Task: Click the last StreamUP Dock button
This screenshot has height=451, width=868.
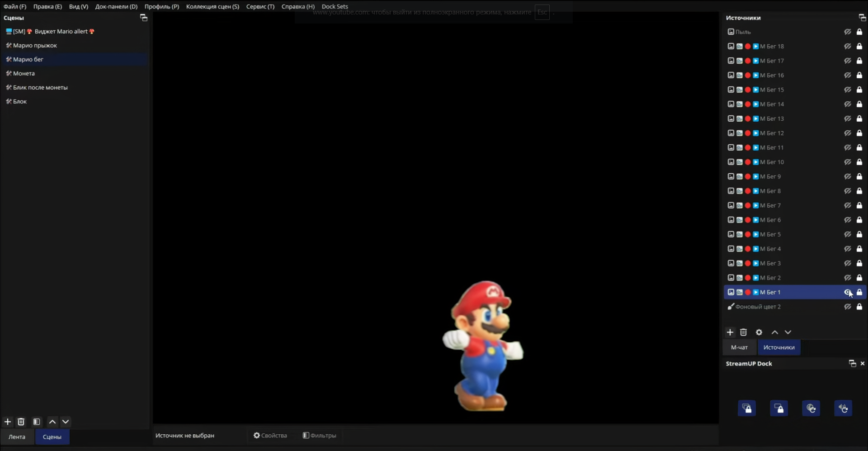Action: coord(843,408)
